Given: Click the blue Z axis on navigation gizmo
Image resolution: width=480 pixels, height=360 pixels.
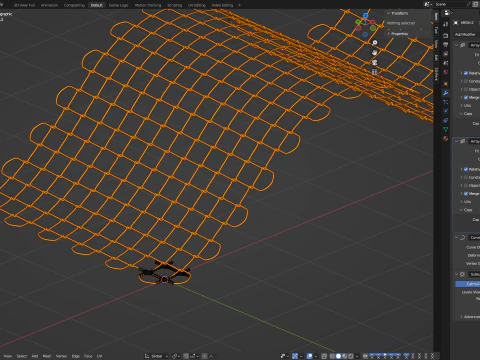Looking at the screenshot, I should (x=366, y=16).
